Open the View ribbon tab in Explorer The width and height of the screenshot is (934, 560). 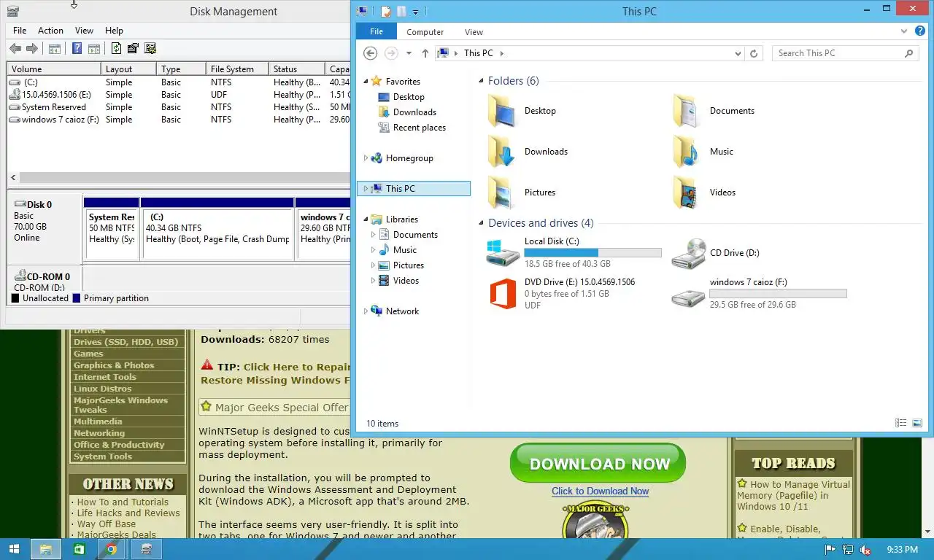point(474,32)
